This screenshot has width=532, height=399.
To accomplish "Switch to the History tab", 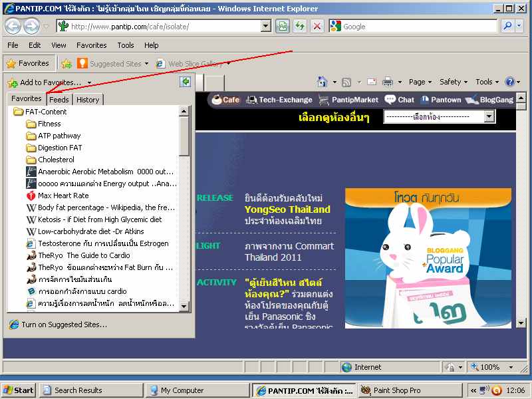I will pyautogui.click(x=88, y=99).
